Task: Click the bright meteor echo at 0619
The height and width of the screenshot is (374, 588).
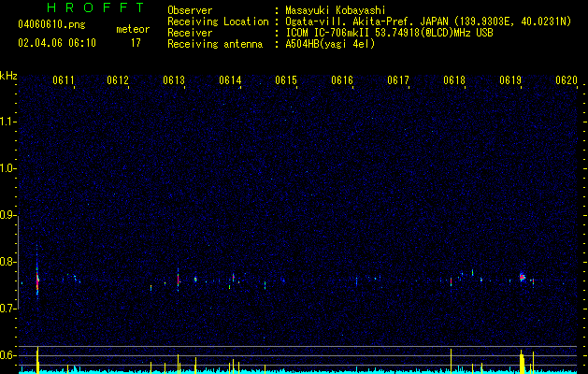Action: (522, 277)
